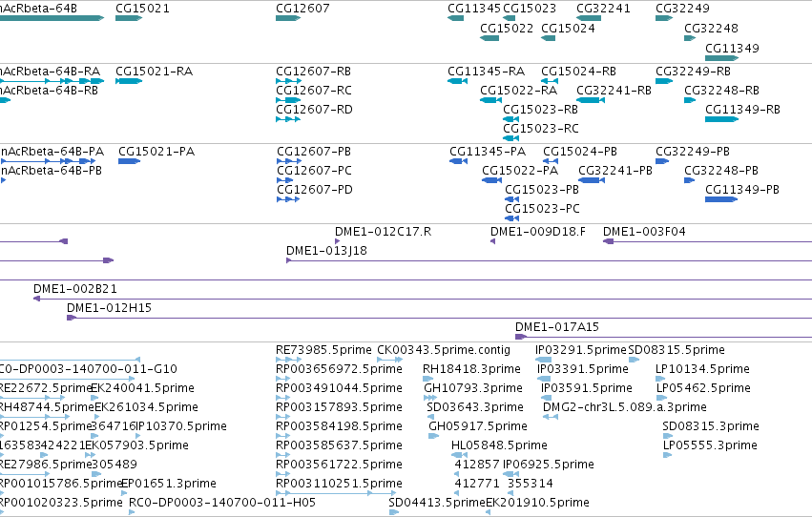Click transcript CG12607-RB
Image resolution: width=812 pixels, height=517 pixels.
point(288,81)
